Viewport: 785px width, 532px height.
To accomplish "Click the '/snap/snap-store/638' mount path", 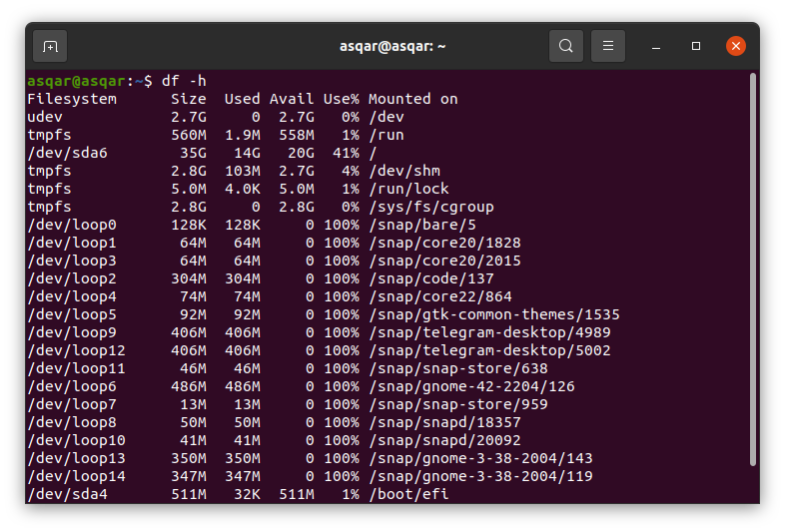I will coord(458,369).
